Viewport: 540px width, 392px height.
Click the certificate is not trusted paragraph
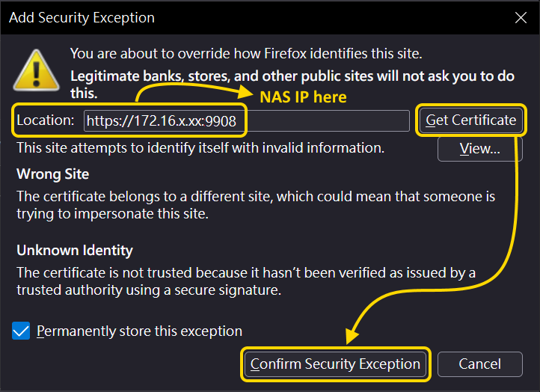pos(246,281)
